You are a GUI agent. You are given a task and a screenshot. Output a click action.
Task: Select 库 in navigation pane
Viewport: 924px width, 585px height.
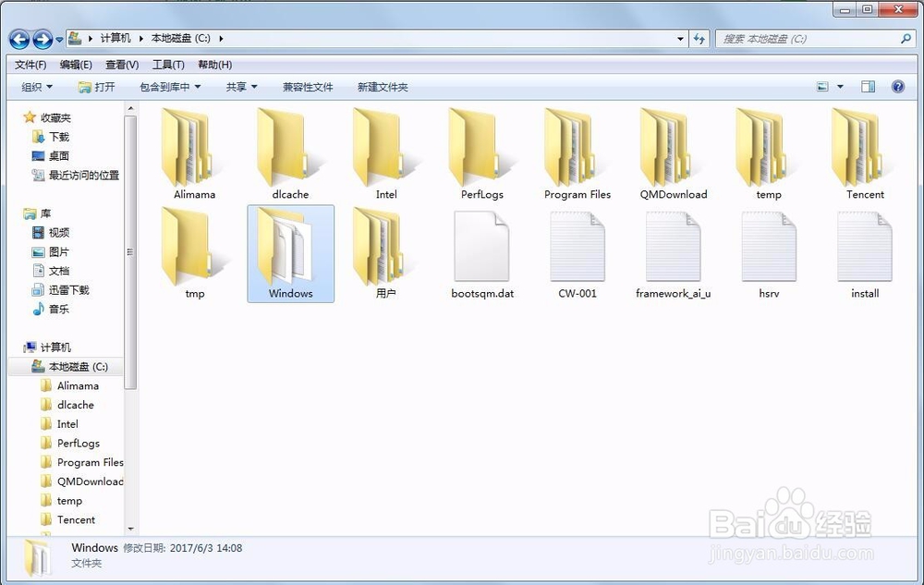point(45,213)
